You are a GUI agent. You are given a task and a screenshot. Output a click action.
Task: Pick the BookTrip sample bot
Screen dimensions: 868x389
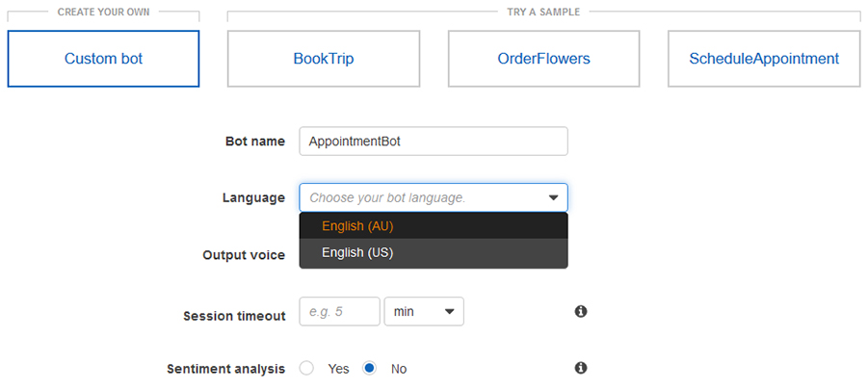[324, 59]
